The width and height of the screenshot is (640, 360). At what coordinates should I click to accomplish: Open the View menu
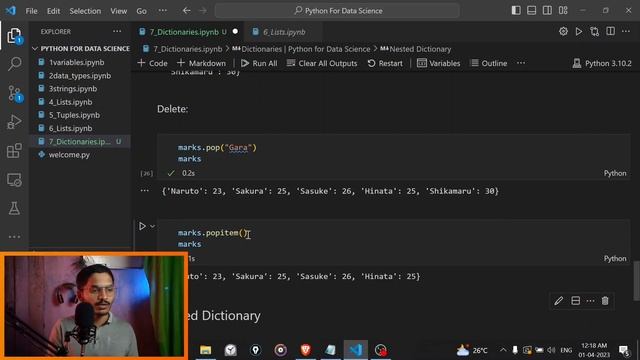click(118, 11)
